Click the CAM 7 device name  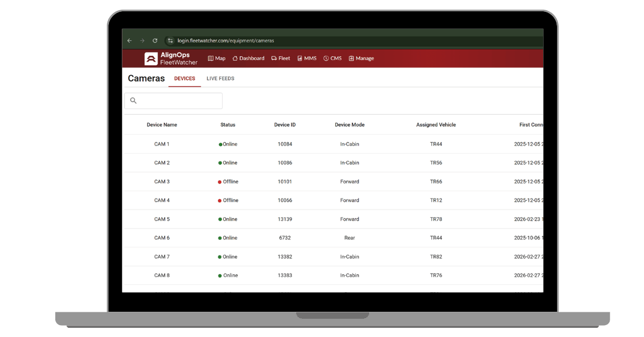(162, 257)
